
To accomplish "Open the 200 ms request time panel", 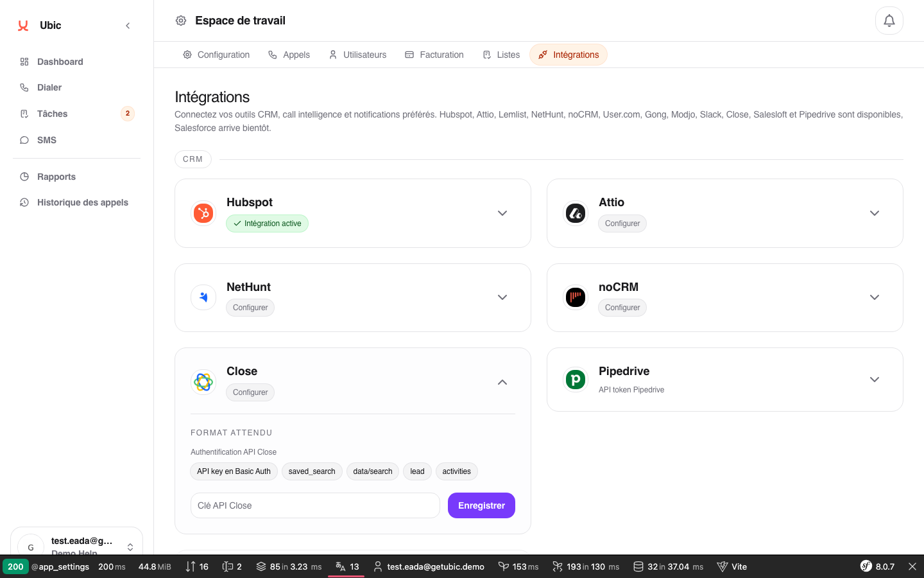I will [112, 566].
